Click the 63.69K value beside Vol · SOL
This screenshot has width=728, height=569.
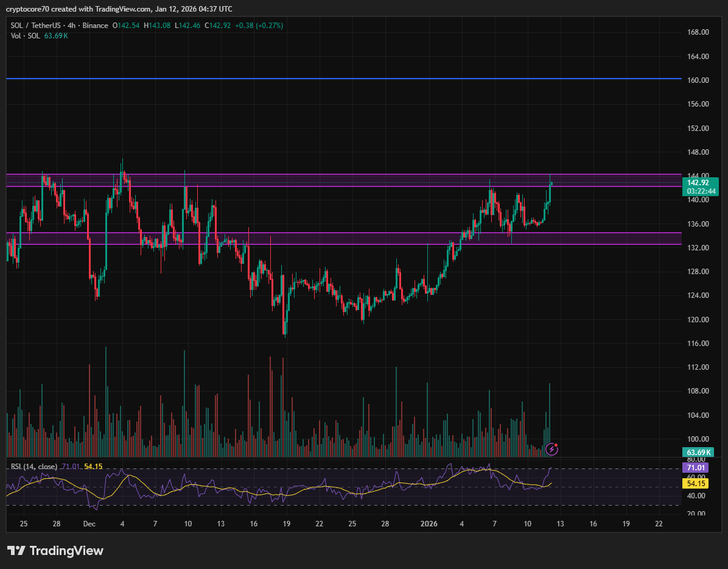(x=56, y=36)
